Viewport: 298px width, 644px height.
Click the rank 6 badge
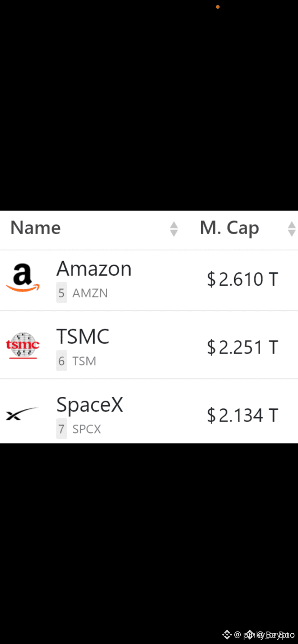pos(62,361)
